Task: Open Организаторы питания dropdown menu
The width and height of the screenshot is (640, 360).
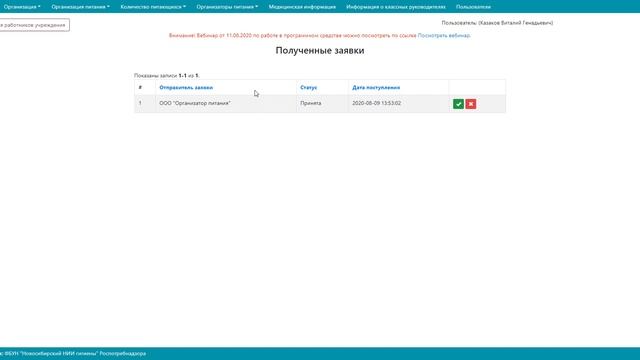Action: tap(227, 7)
